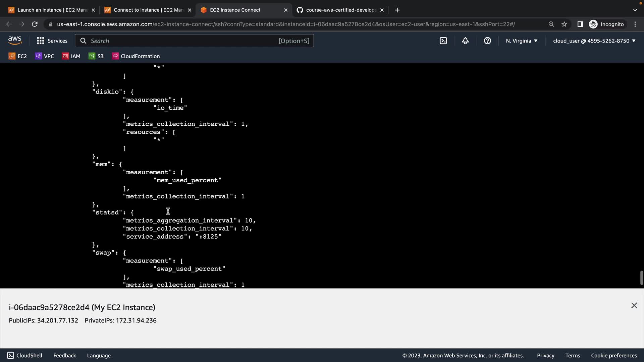Open the VPC favorites shortcut
This screenshot has width=644, height=362.
[x=44, y=56]
